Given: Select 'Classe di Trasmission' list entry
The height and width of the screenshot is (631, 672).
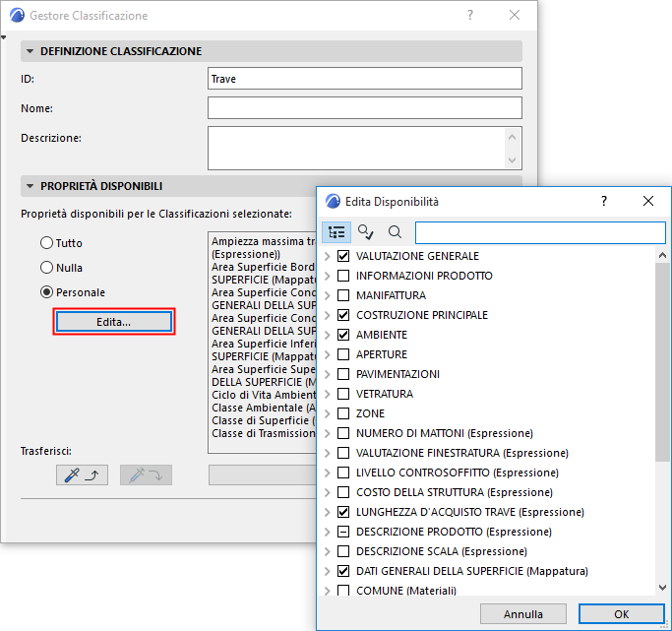Looking at the screenshot, I should 263,433.
